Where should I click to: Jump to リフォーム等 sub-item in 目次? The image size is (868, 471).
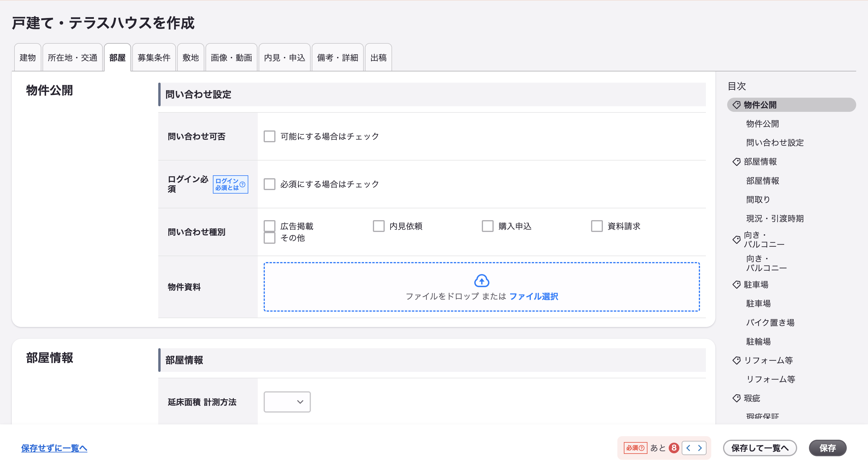[x=771, y=379]
